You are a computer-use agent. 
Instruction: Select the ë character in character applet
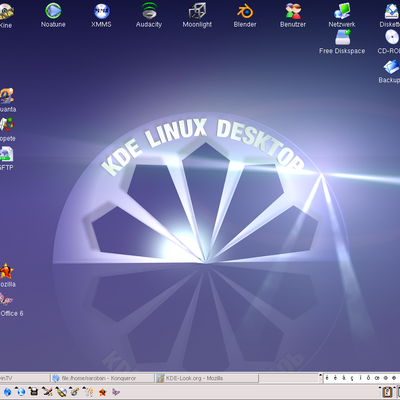click(x=327, y=378)
